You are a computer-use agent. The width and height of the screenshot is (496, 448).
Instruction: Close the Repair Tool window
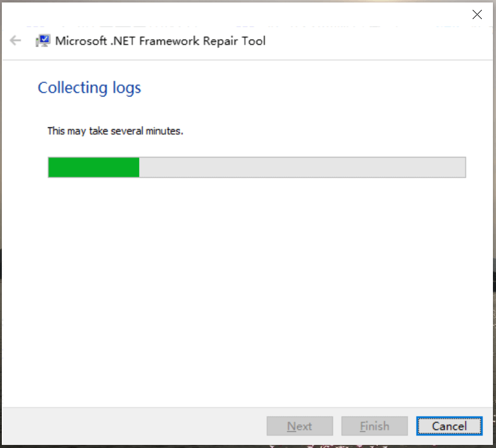point(477,15)
